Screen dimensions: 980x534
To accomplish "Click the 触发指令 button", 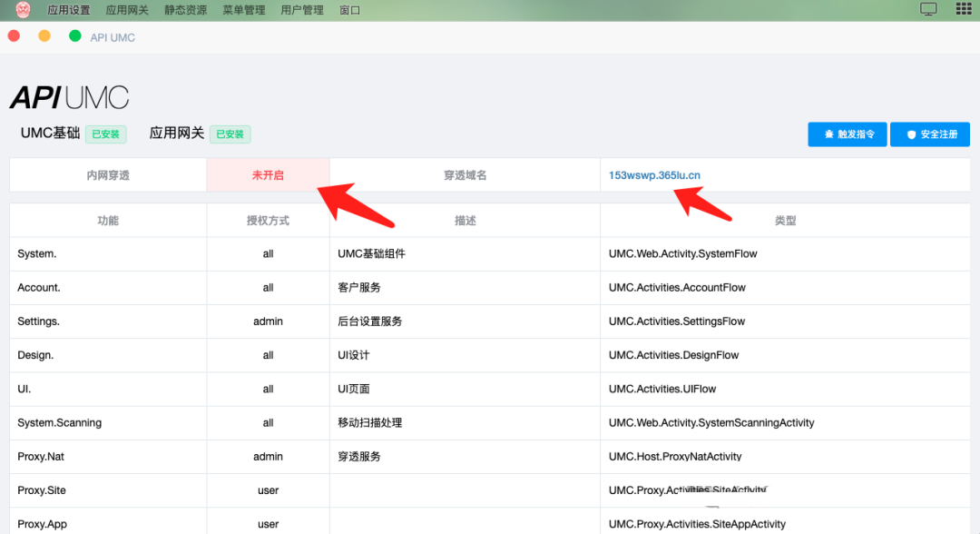I will [x=848, y=134].
